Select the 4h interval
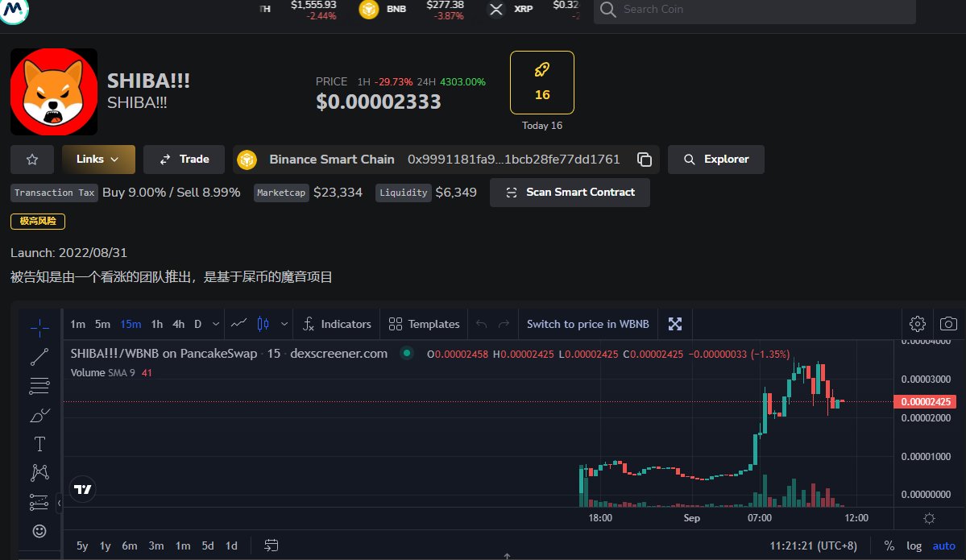This screenshot has width=966, height=560. pyautogui.click(x=179, y=324)
